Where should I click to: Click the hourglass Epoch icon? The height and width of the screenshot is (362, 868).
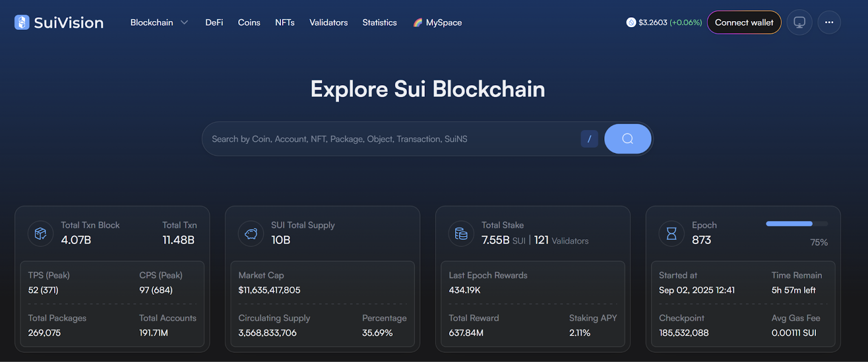pyautogui.click(x=672, y=234)
